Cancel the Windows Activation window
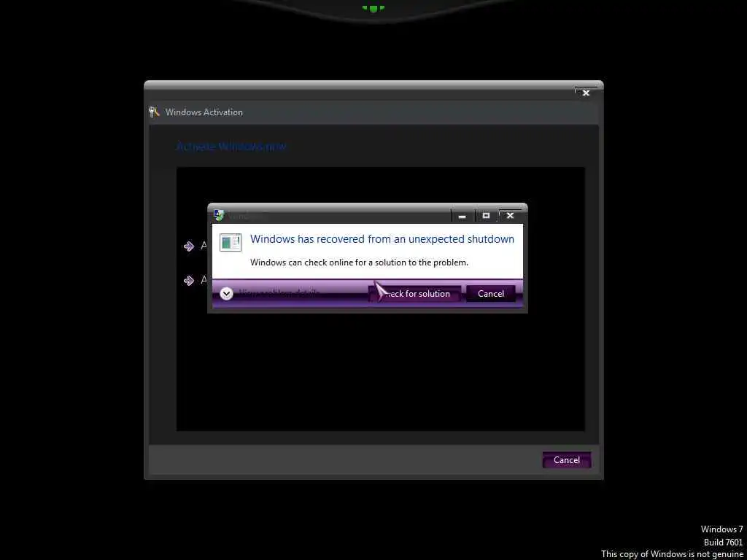Viewport: 747px width, 560px height. pos(566,460)
